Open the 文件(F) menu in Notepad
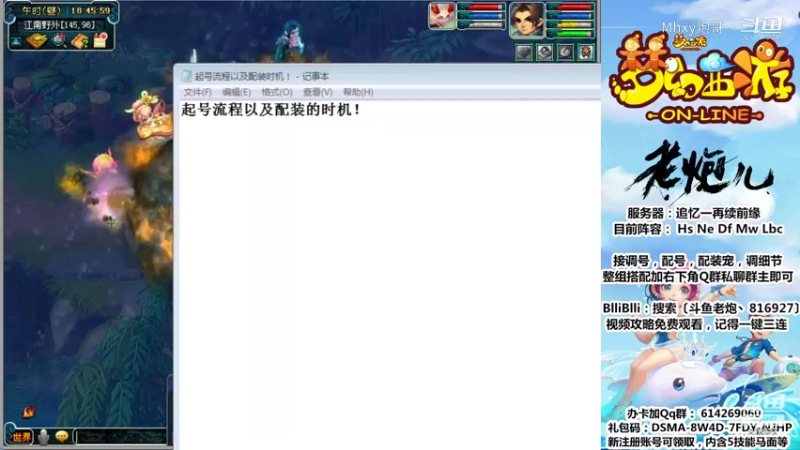This screenshot has width=800, height=450. pyautogui.click(x=197, y=92)
